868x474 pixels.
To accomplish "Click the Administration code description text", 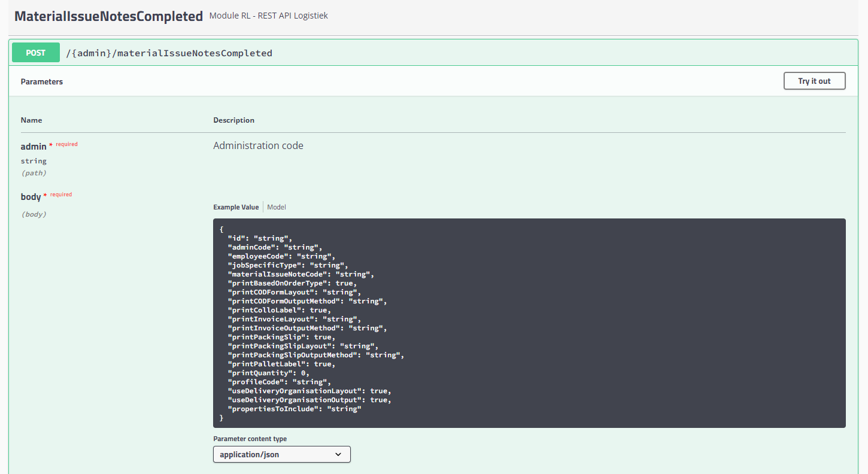I will 258,145.
